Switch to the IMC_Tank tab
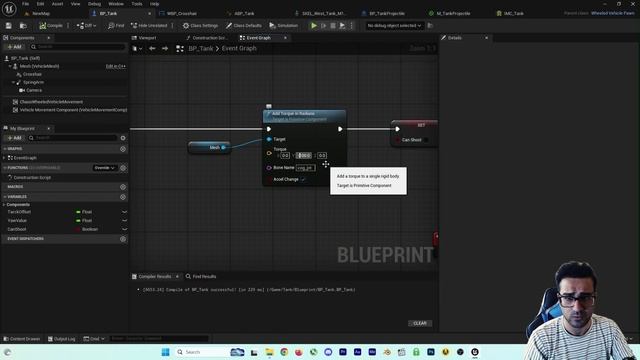The width and height of the screenshot is (640, 360). [x=513, y=13]
